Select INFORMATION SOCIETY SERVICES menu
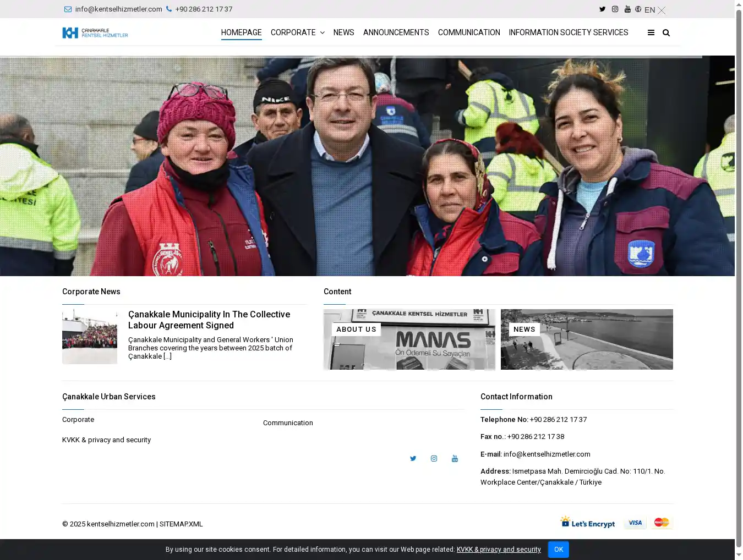 click(x=568, y=33)
